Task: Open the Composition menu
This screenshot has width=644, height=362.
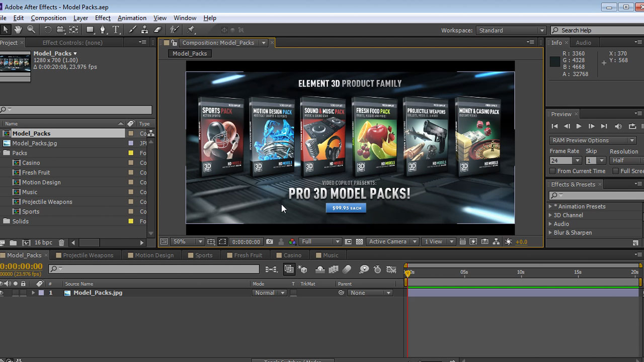Action: pos(48,18)
